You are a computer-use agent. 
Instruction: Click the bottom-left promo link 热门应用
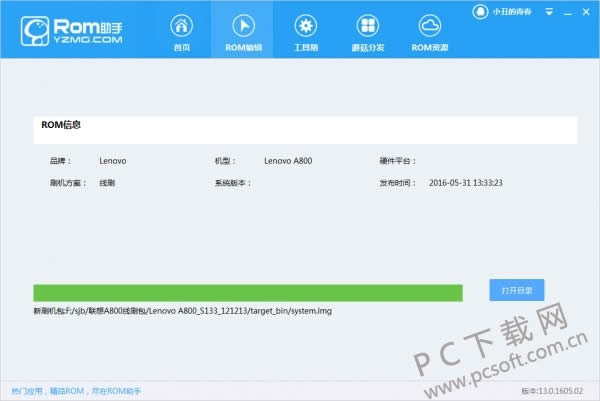click(76, 391)
